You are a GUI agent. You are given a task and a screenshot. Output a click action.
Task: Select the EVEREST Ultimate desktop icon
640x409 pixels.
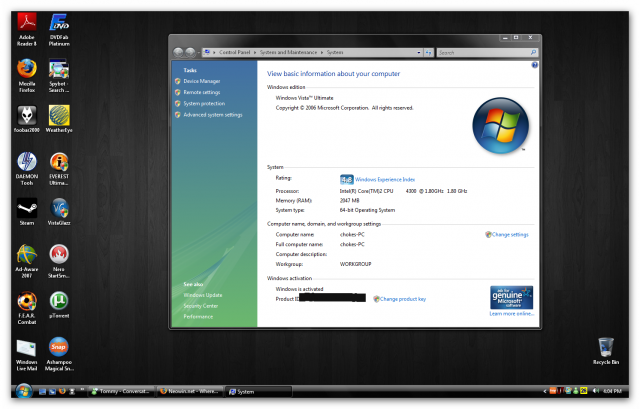point(59,169)
